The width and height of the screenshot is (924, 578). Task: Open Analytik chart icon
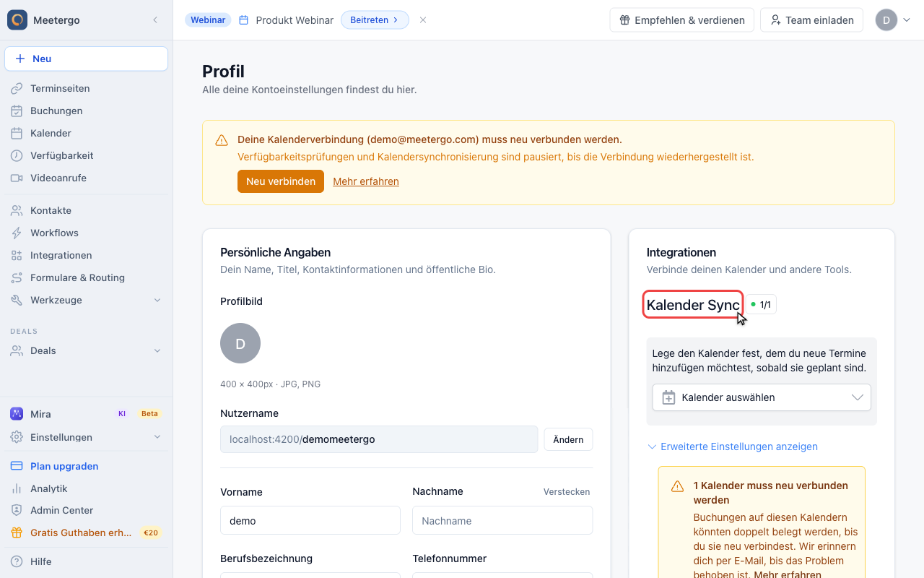click(x=17, y=488)
